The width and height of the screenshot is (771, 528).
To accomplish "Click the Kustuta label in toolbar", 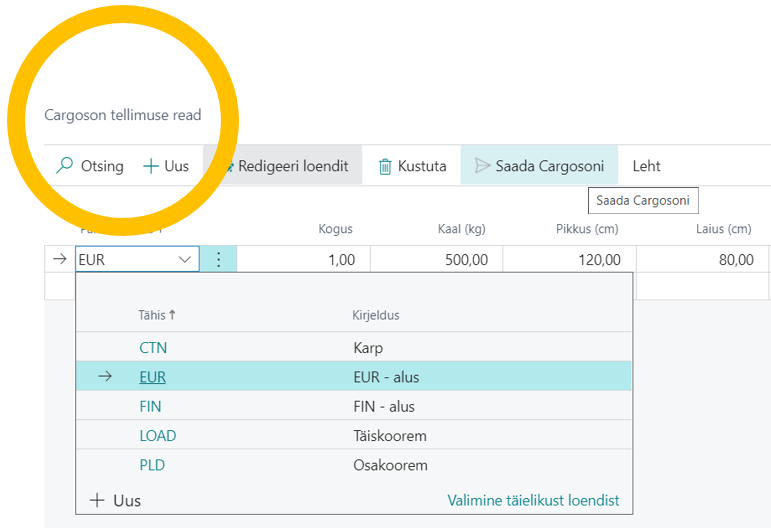I will pos(422,166).
